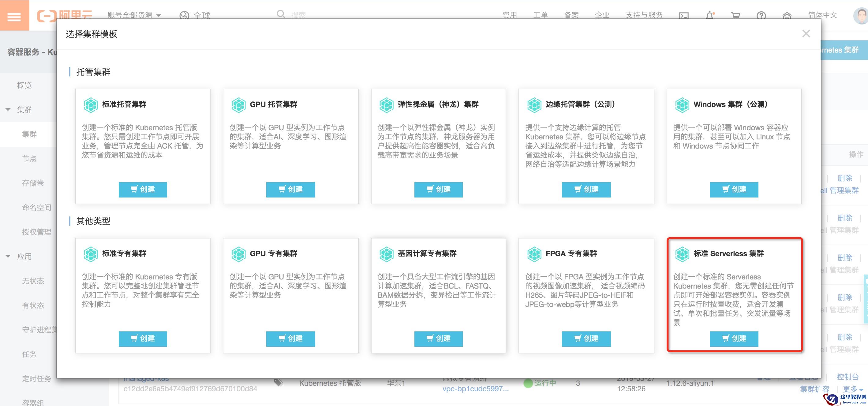This screenshot has height=406, width=868.
Task: Open the 费用 menu in the top bar
Action: tap(509, 15)
